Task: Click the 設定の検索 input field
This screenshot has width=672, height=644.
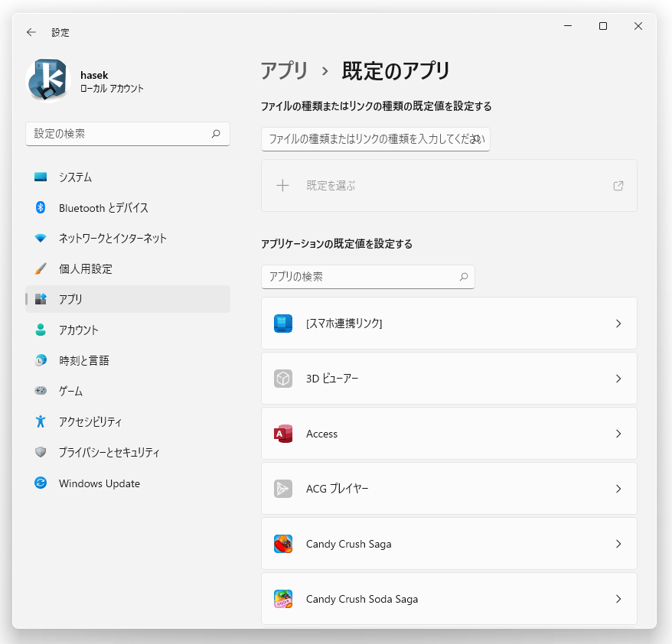Action: 128,134
